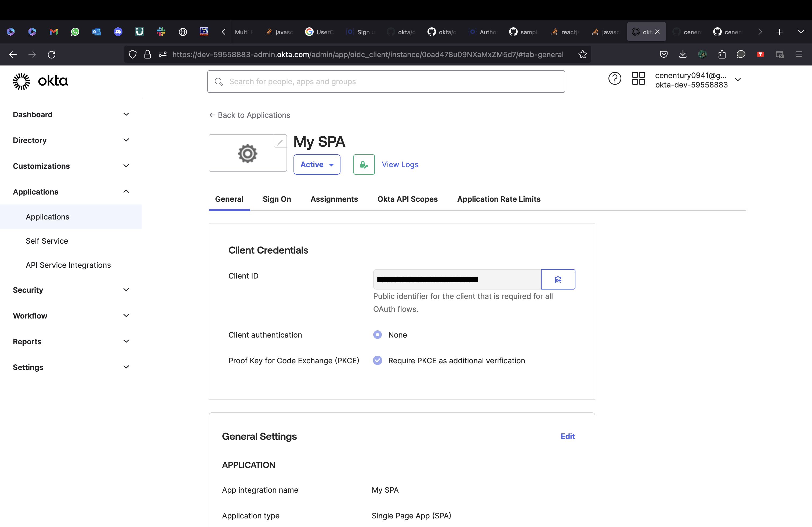Image resolution: width=812 pixels, height=527 pixels.
Task: Open the apps grid icon in header
Action: tap(638, 79)
